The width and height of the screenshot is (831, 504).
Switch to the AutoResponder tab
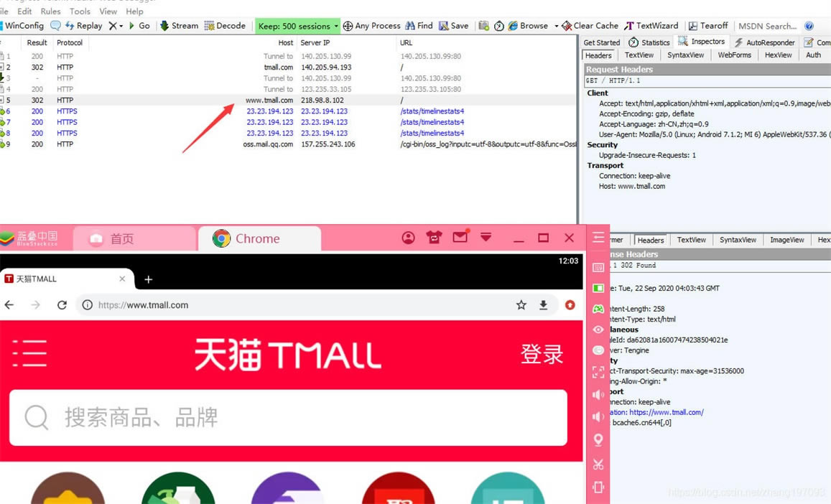pyautogui.click(x=765, y=42)
